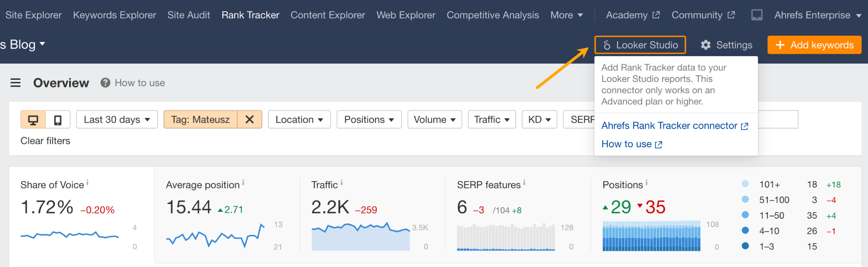
Task: Click the monitor icon in top navigation
Action: point(757,15)
